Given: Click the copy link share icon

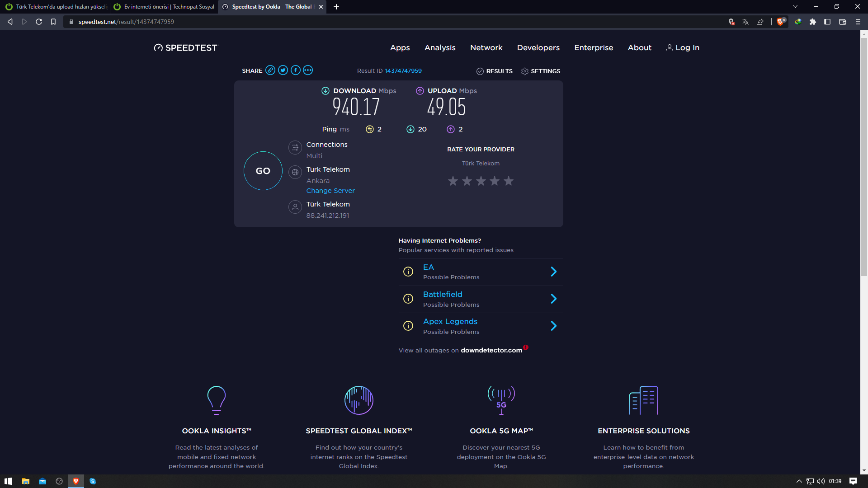Looking at the screenshot, I should click(270, 70).
